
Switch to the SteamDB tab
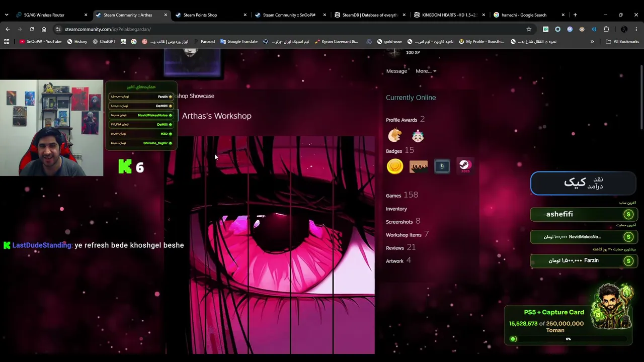click(x=370, y=15)
